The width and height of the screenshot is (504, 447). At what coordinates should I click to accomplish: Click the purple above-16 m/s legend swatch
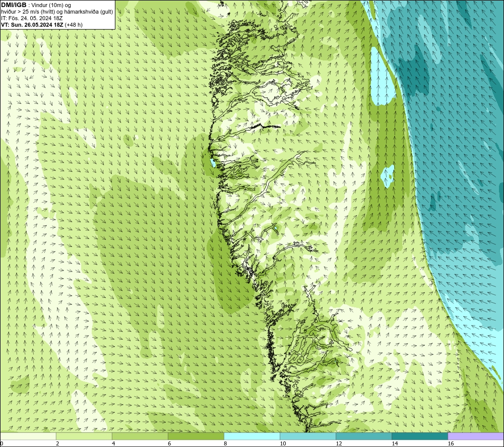coord(476,436)
